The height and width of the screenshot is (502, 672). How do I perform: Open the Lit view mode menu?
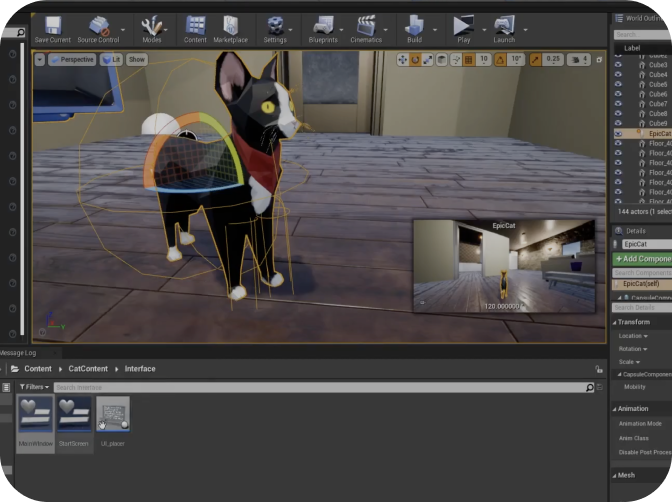[111, 60]
